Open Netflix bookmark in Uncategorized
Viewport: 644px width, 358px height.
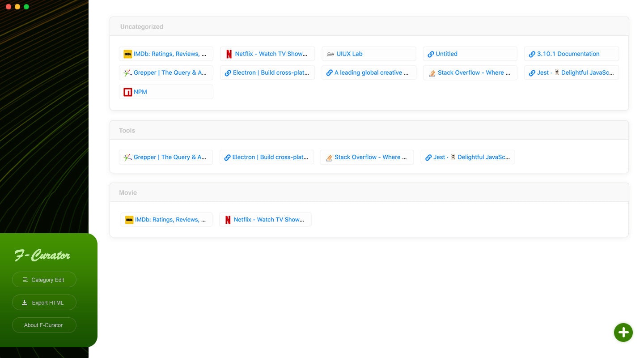tap(267, 54)
